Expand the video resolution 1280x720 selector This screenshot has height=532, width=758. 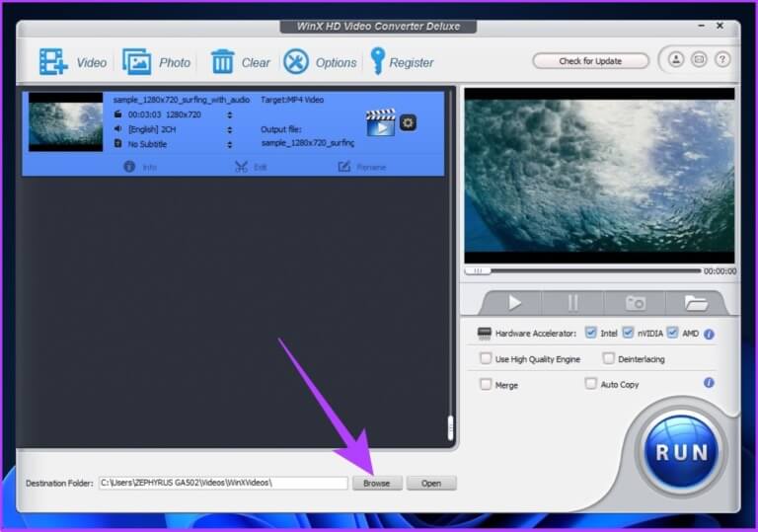click(x=230, y=114)
